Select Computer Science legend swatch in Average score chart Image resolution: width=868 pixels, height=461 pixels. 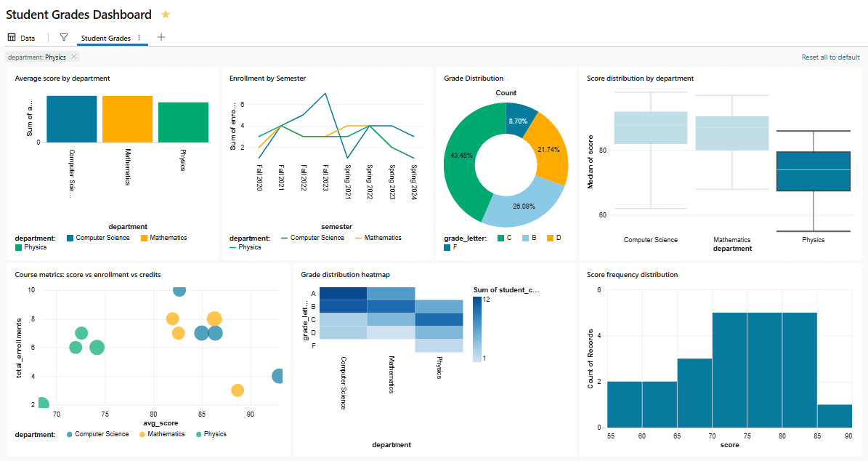click(x=70, y=238)
